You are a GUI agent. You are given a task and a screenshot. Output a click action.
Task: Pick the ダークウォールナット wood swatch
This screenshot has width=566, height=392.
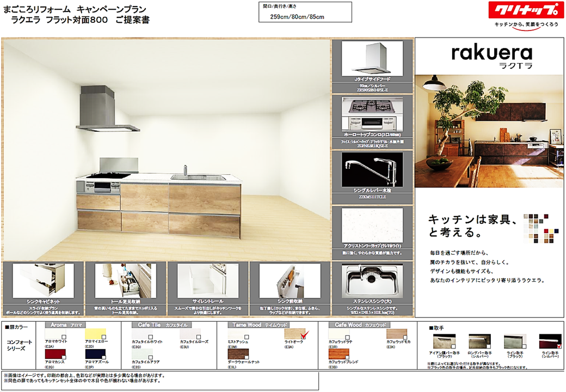tap(238, 354)
